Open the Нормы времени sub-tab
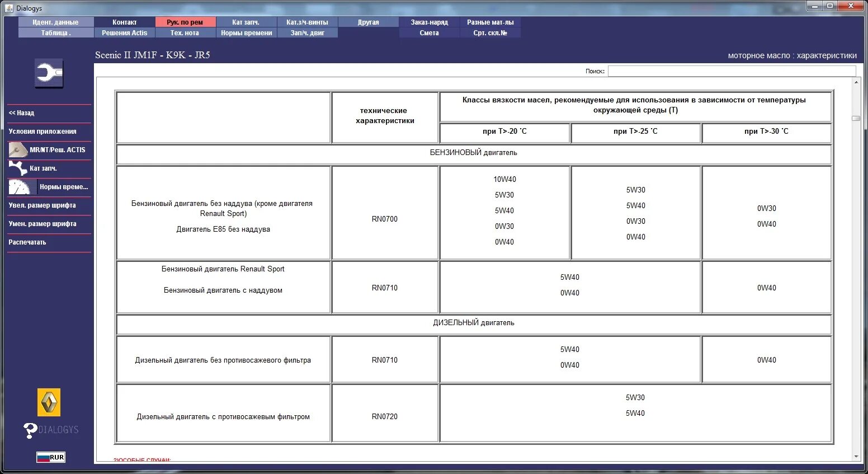 [246, 33]
